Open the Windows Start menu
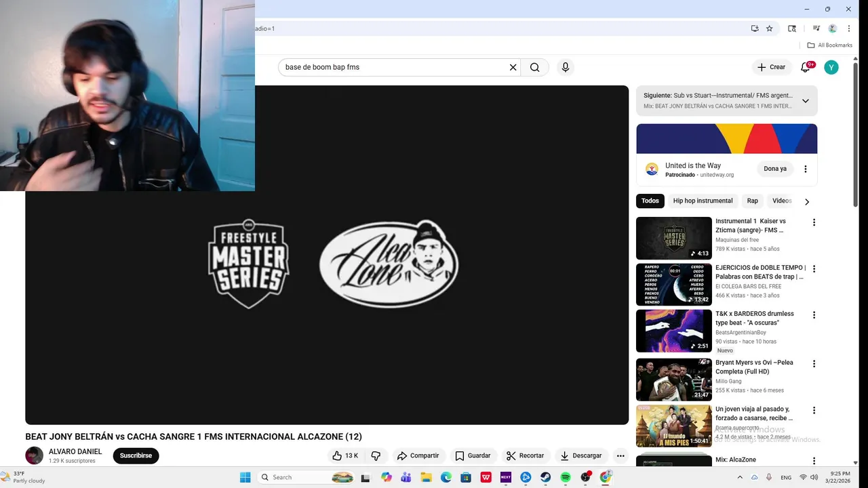868x488 pixels. [245, 477]
